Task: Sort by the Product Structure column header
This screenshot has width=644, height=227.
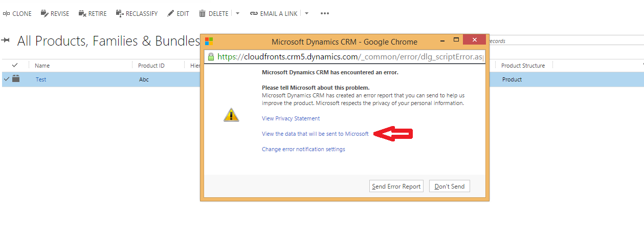Action: 523,66
